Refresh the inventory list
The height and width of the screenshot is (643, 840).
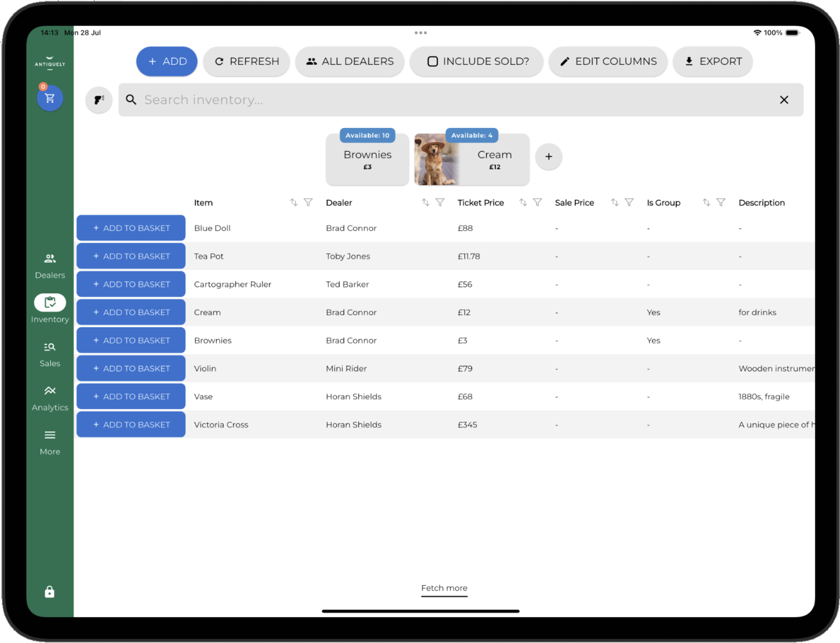pos(246,62)
